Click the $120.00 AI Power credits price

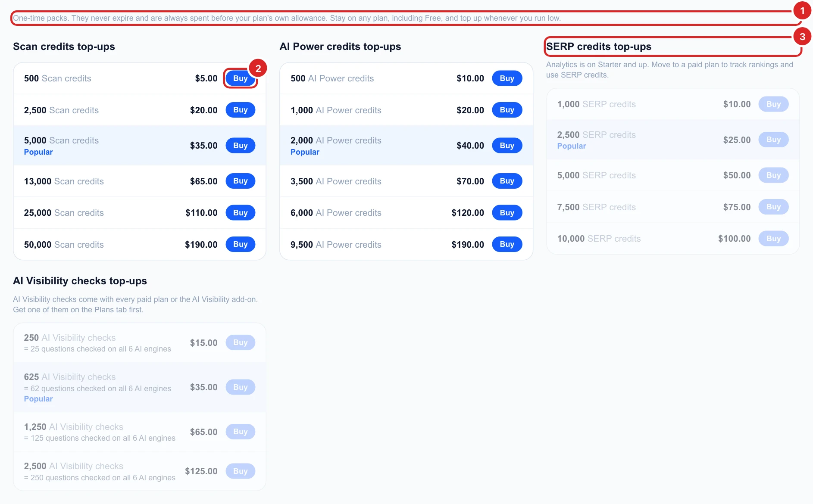click(x=468, y=213)
